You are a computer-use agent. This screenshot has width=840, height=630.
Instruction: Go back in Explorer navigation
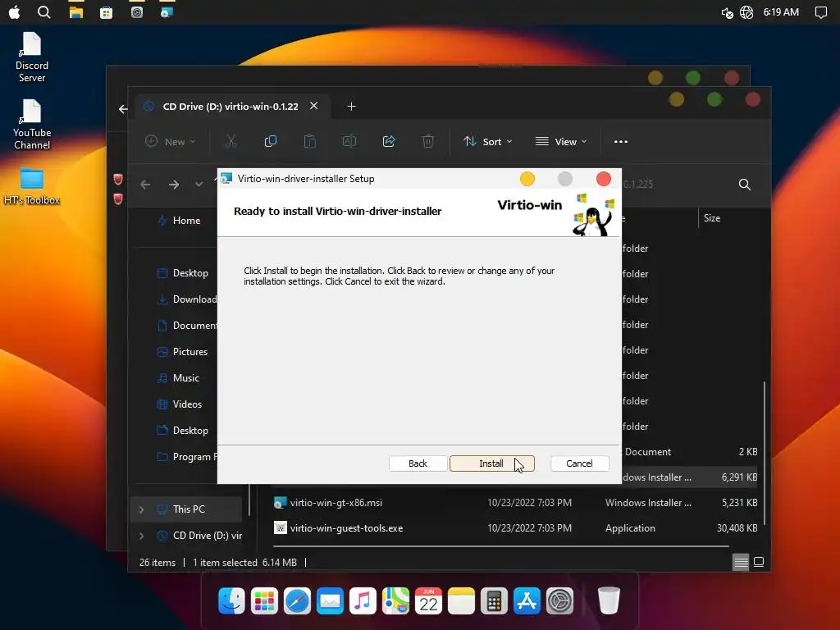click(x=145, y=185)
